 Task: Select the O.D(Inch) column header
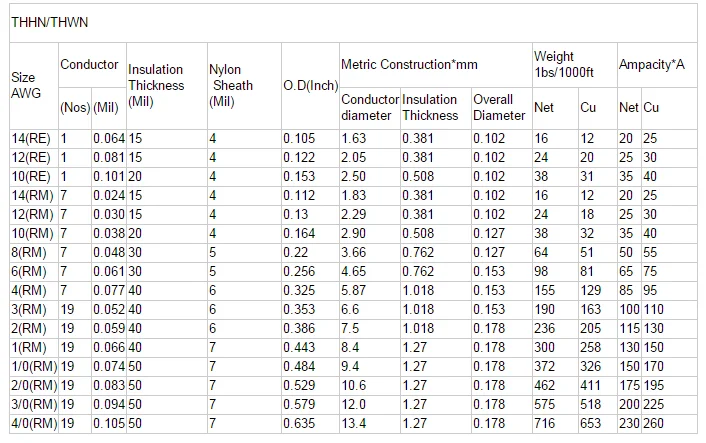[309, 85]
